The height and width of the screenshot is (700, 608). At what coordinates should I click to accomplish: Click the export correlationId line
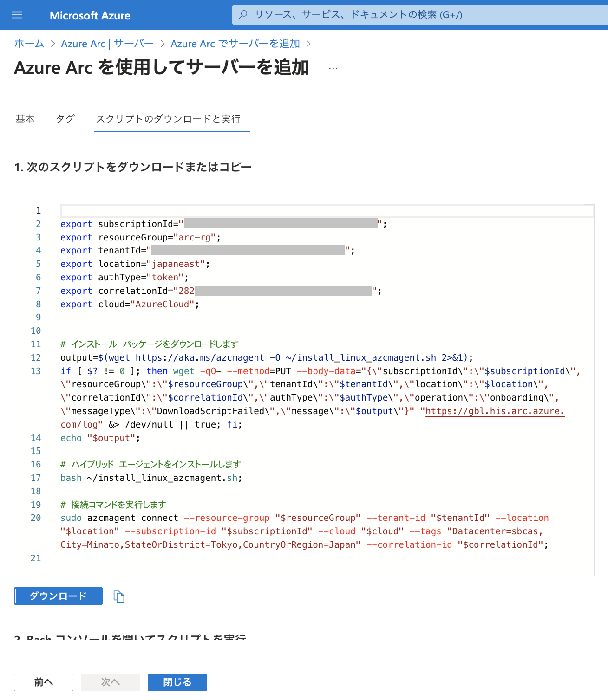click(x=221, y=291)
